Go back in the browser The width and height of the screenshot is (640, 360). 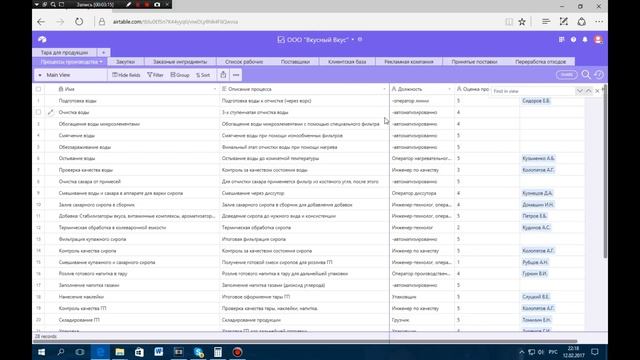pos(41,22)
